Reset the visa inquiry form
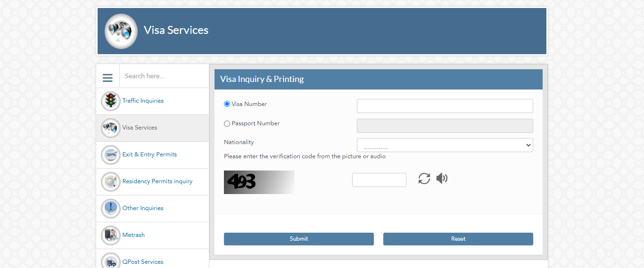The image size is (644, 268). [x=458, y=239]
